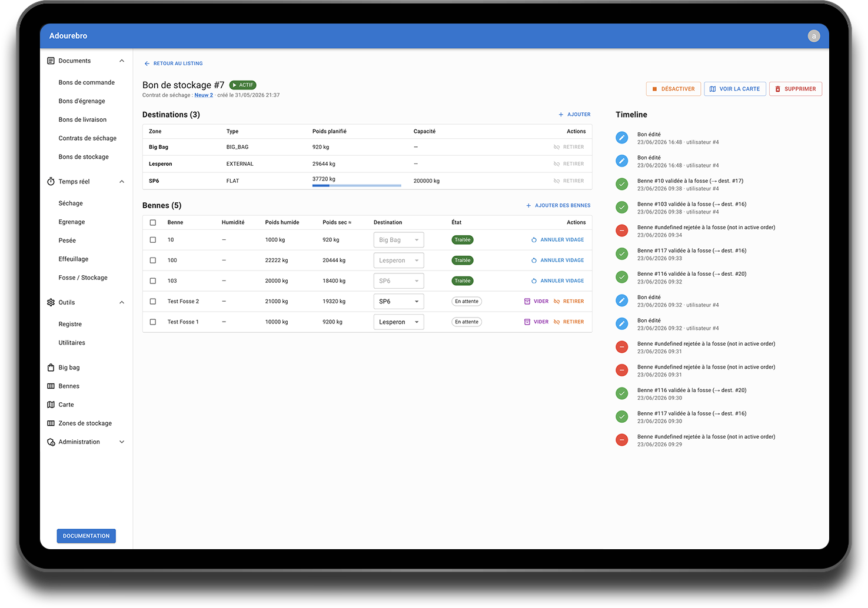
Task: Click red icon for rejection at 09:34
Action: (x=622, y=230)
